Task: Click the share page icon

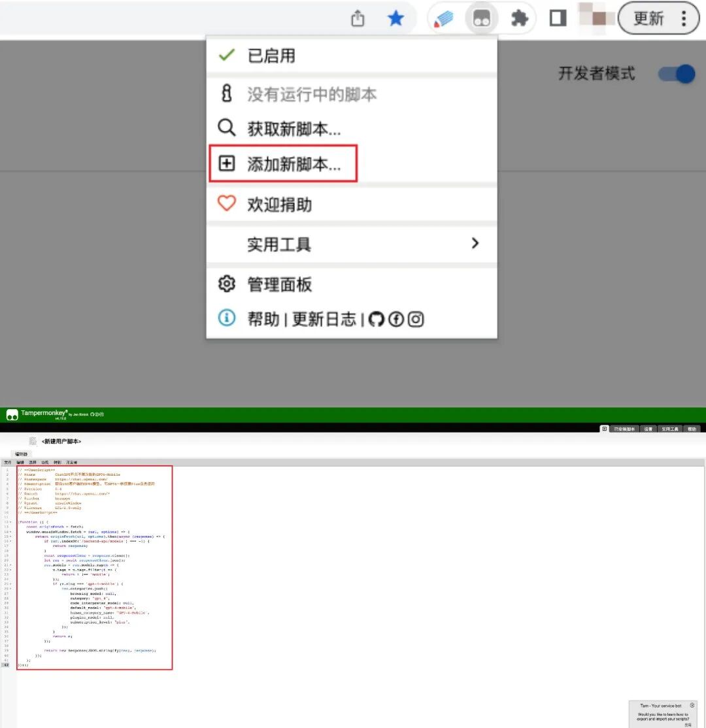Action: (358, 19)
